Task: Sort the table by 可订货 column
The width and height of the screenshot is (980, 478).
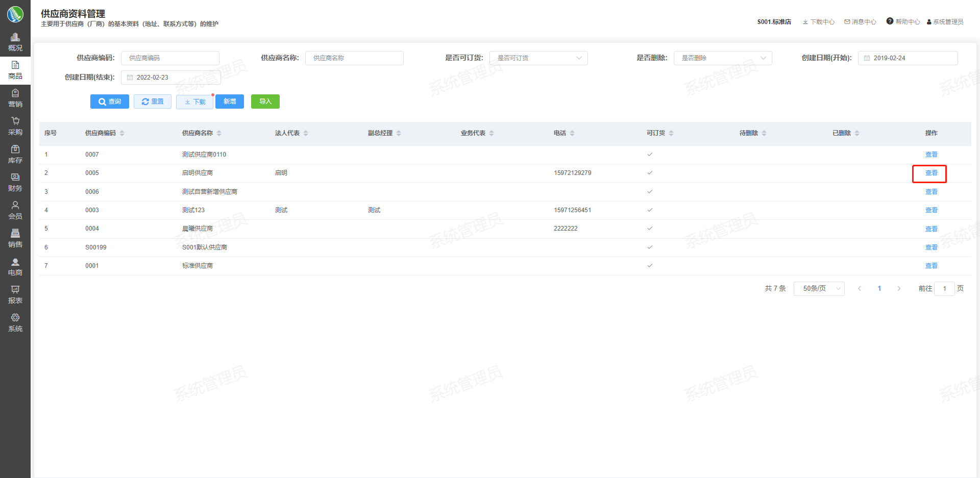Action: 671,133
